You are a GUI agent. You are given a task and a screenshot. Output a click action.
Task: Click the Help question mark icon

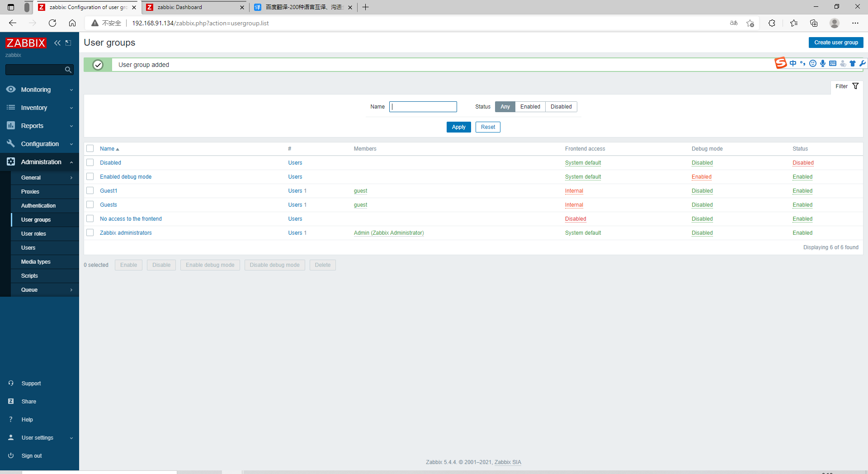11,419
